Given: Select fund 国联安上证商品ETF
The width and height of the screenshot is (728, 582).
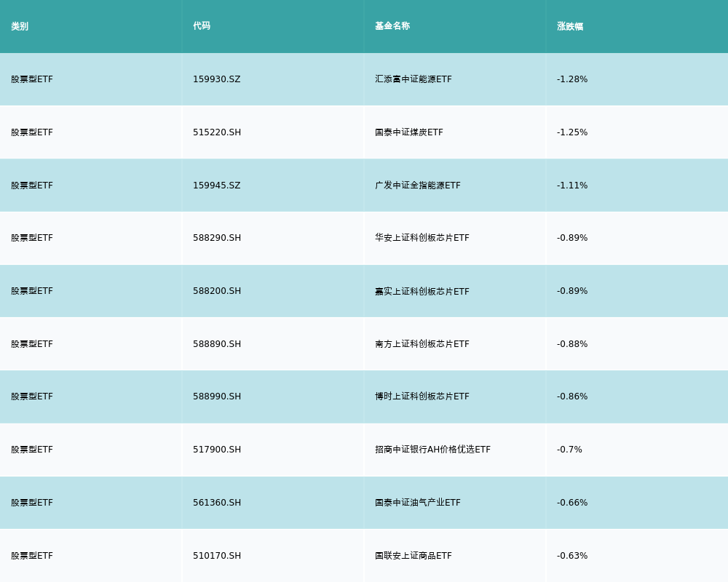Looking at the screenshot, I should (414, 556).
